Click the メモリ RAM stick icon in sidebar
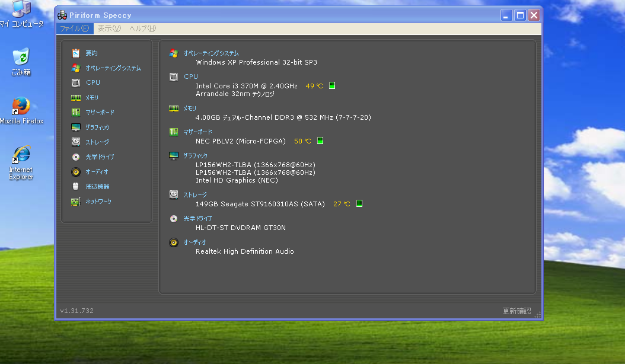Viewport: 625px width, 364px height. [x=76, y=97]
